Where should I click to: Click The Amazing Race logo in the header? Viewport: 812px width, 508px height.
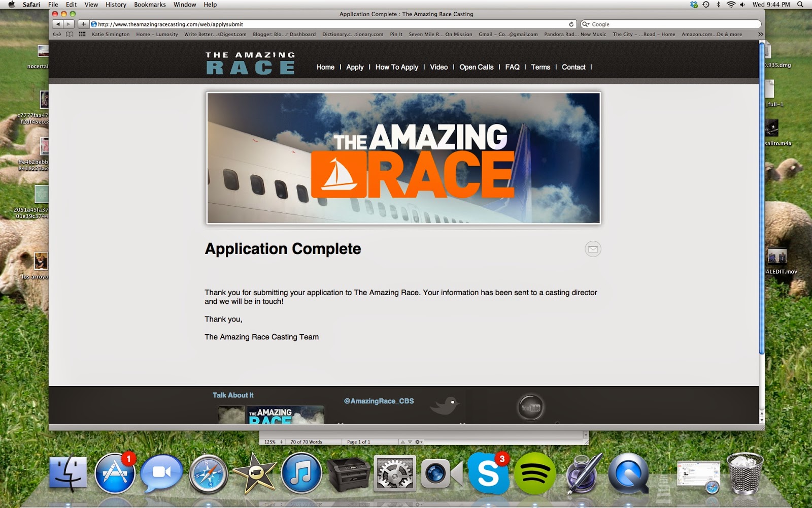click(250, 63)
